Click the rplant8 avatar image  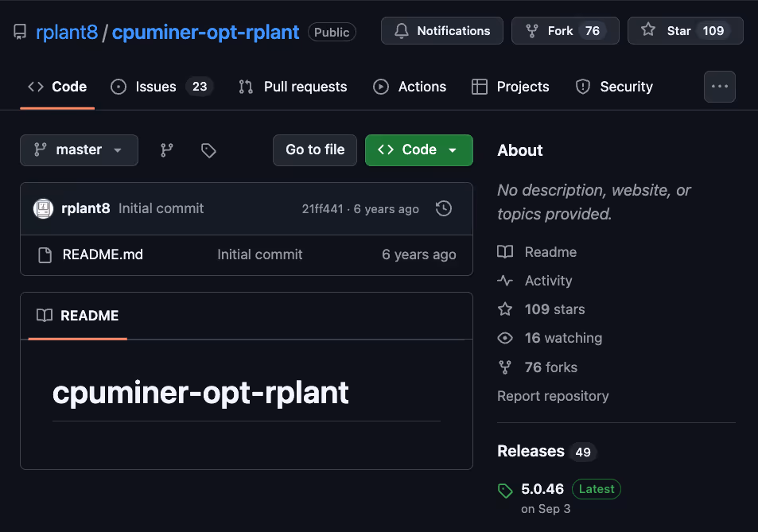tap(43, 208)
